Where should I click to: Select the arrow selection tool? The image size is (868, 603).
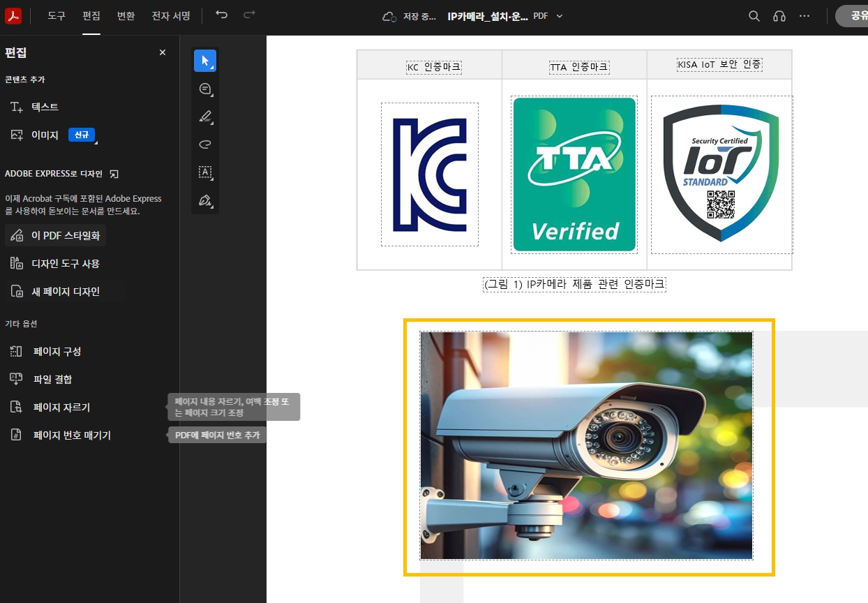click(x=205, y=61)
